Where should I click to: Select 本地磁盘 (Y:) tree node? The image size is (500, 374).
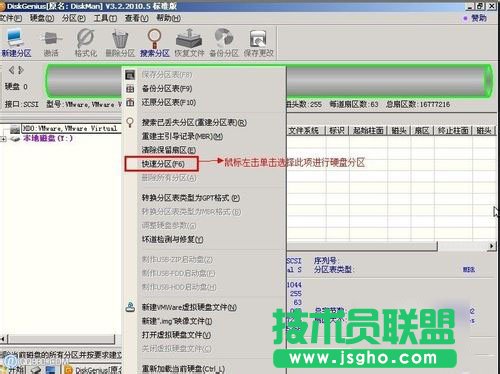tap(48, 138)
